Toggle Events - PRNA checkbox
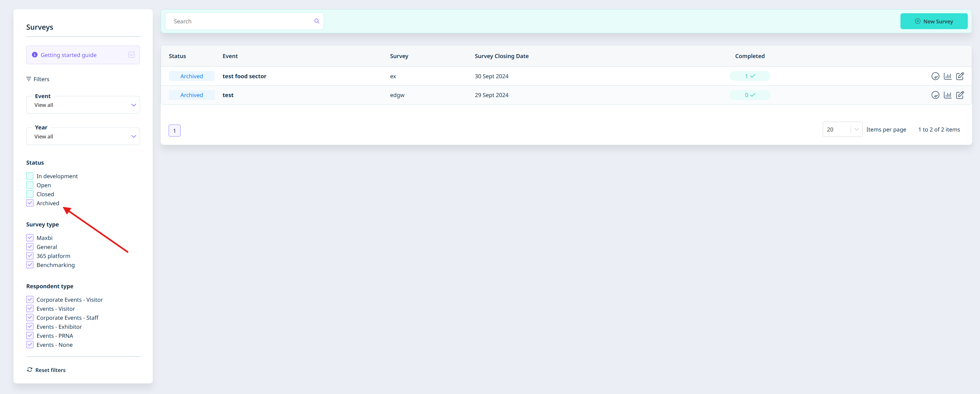Viewport: 980px width, 394px height. [30, 335]
